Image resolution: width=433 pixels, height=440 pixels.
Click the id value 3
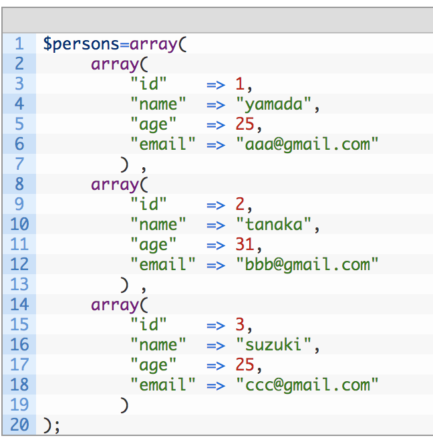tap(240, 324)
